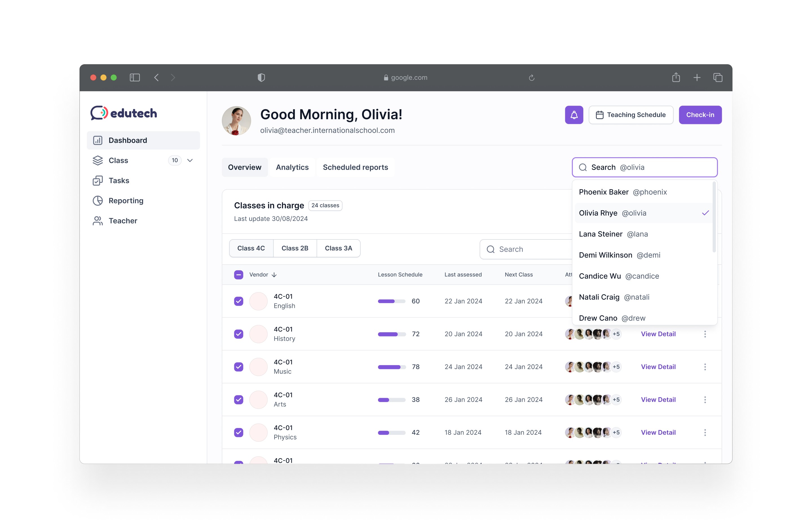Screen dimensions: 812x528
Task: Click browser sidebar toggle icon
Action: (x=135, y=78)
